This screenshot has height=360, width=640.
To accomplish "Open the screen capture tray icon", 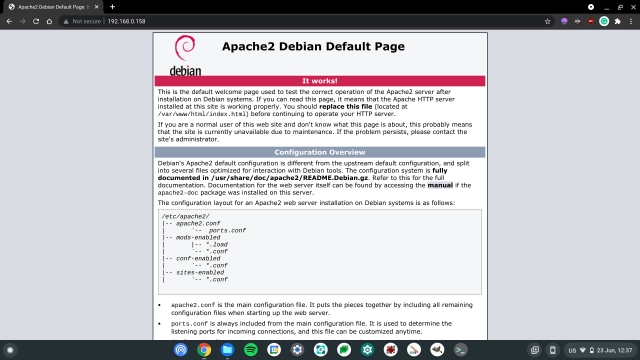I will tap(535, 350).
